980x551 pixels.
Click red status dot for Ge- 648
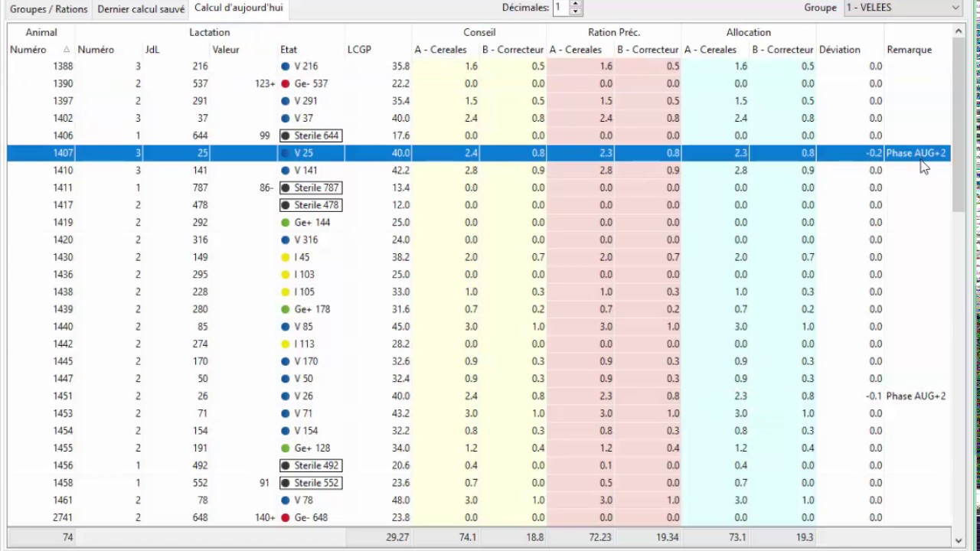[x=286, y=517]
